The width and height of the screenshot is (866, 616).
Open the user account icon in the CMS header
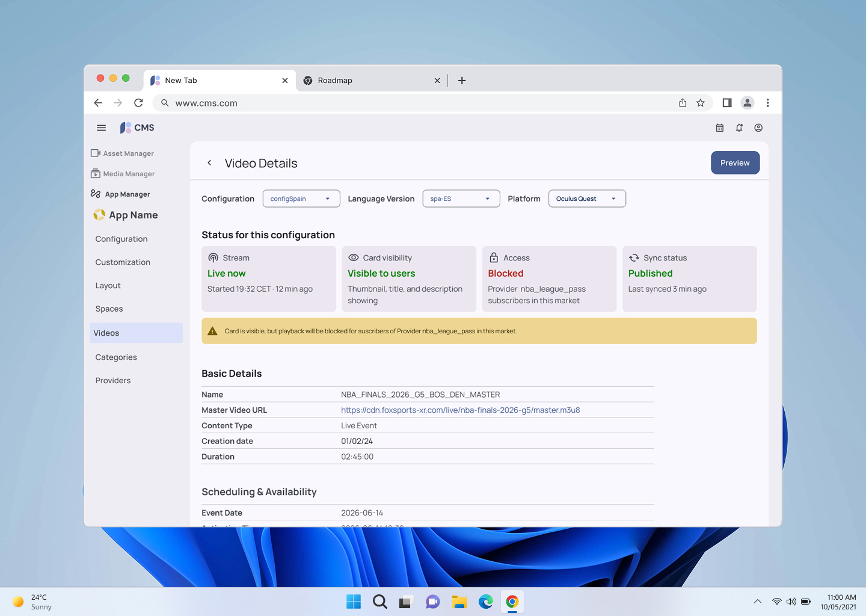pos(758,128)
